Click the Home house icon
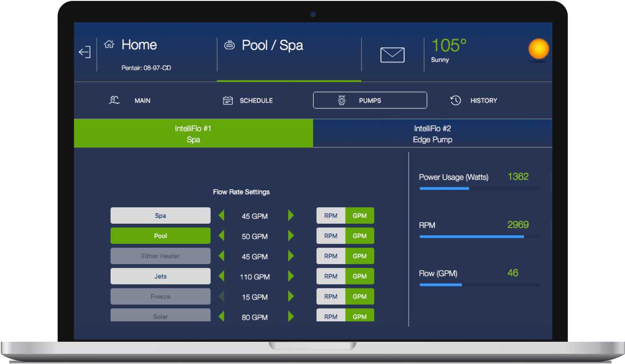The width and height of the screenshot is (625, 364). click(109, 44)
